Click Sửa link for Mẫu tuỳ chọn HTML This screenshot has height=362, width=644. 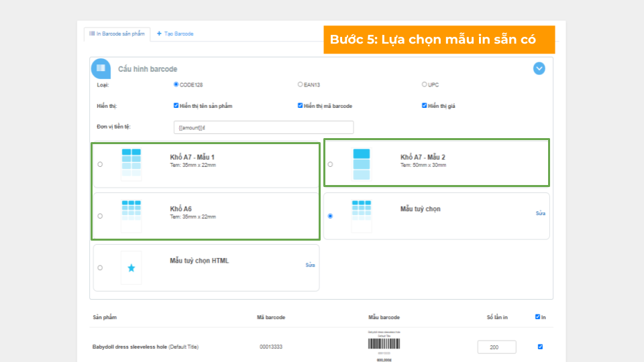point(310,265)
